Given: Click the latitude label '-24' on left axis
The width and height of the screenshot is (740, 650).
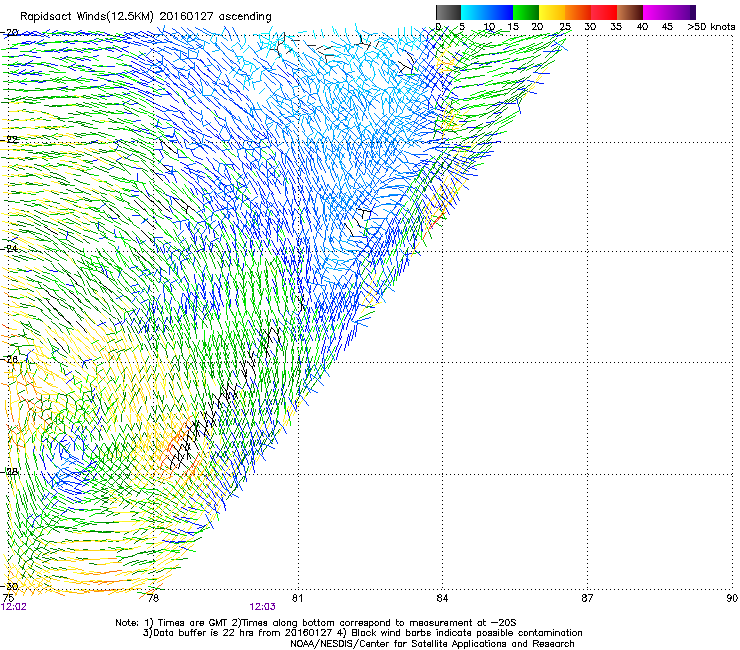Looking at the screenshot, I should (10, 248).
